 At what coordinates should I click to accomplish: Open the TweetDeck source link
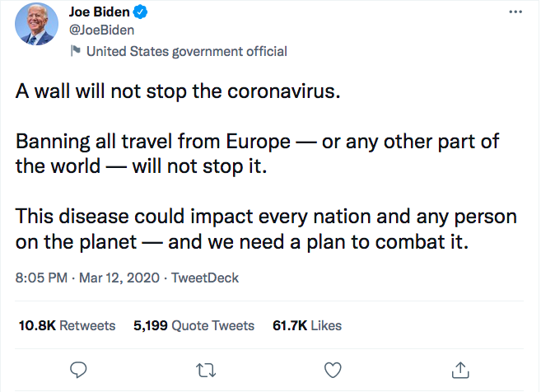(205, 278)
